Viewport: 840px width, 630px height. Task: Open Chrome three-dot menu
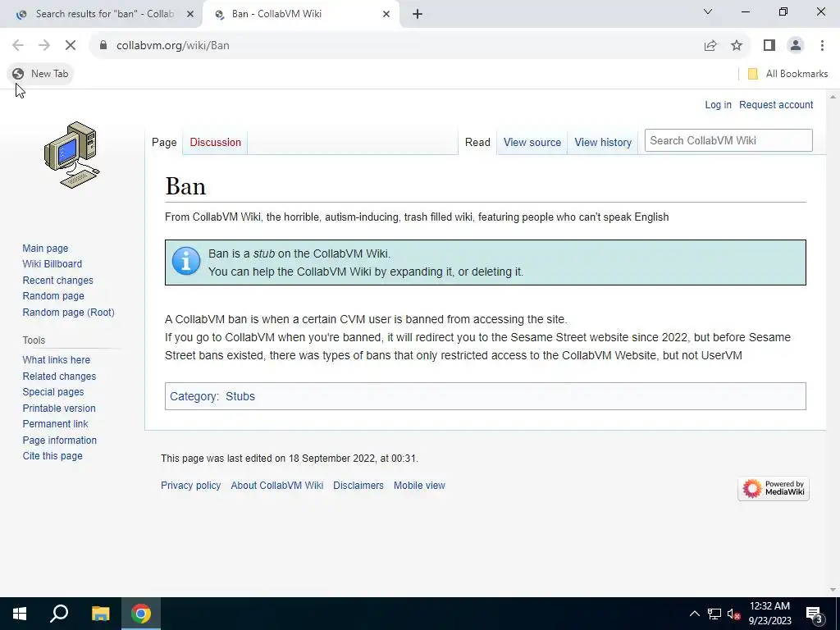click(822, 46)
